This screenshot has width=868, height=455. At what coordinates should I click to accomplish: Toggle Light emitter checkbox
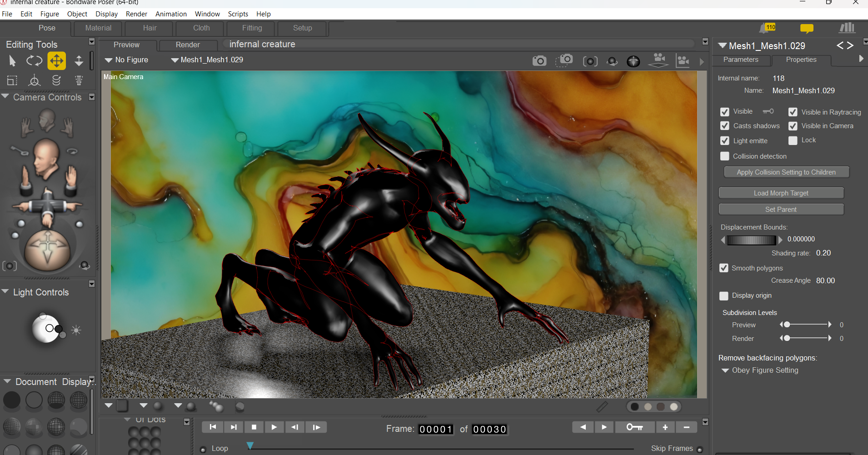click(725, 141)
